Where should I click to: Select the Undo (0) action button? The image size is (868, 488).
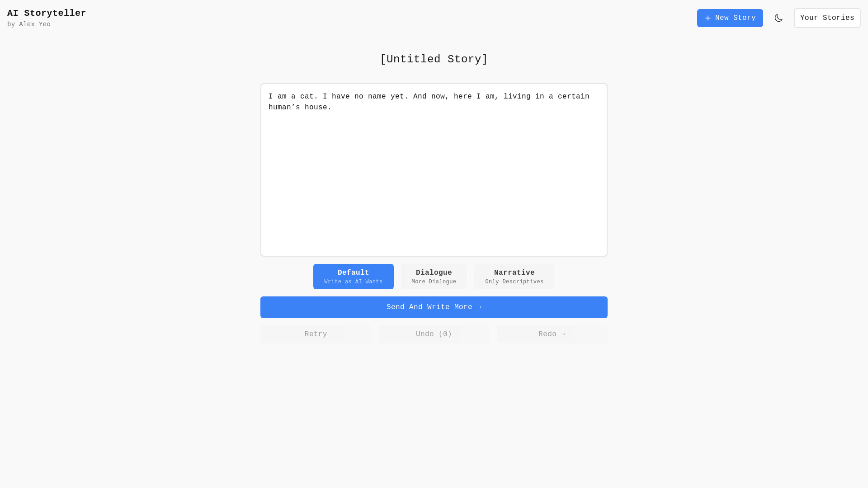point(434,333)
